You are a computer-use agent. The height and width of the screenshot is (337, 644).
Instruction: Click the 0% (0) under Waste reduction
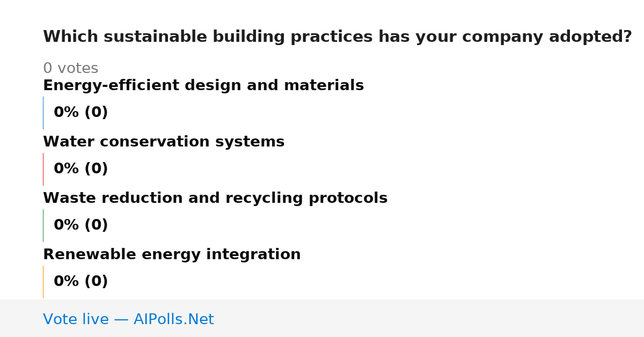81,225
